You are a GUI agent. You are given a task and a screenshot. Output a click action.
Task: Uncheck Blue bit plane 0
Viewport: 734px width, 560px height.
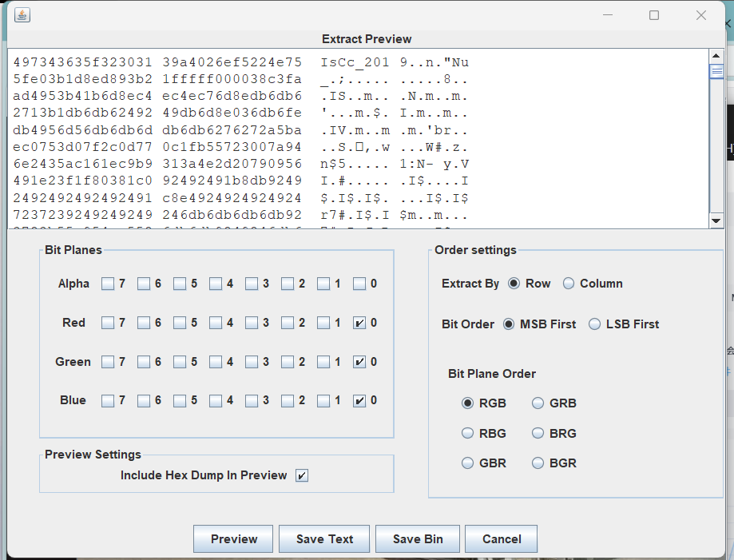359,400
